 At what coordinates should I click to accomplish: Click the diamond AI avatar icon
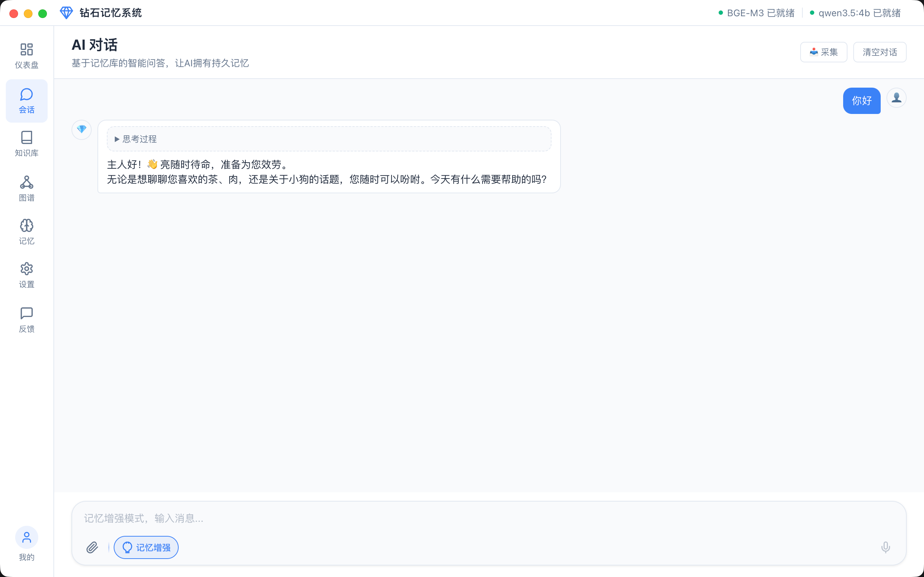(x=81, y=130)
